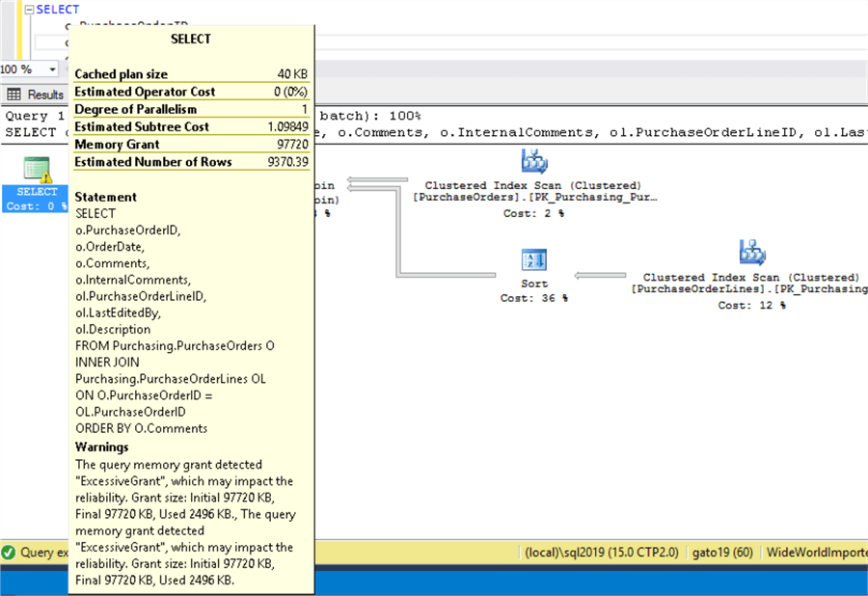The width and height of the screenshot is (868, 596).
Task: Click the Warnings heading in the tooltip
Action: (101, 447)
